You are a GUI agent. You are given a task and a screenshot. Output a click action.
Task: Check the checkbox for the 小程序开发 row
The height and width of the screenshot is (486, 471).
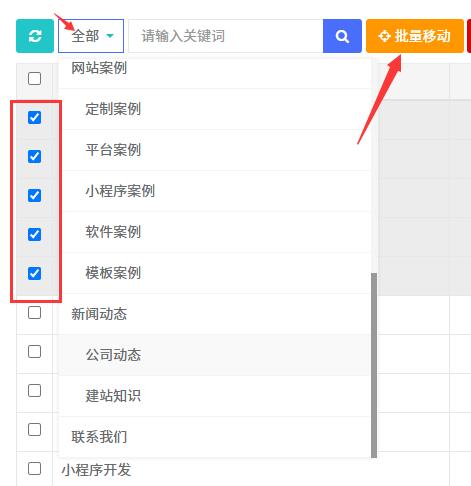(x=35, y=469)
